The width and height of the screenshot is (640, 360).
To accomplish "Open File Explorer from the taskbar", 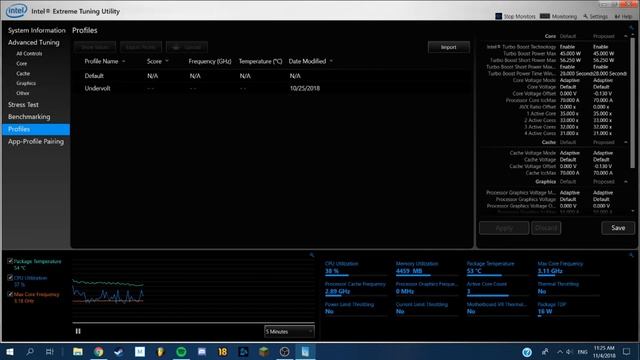I will [78, 351].
